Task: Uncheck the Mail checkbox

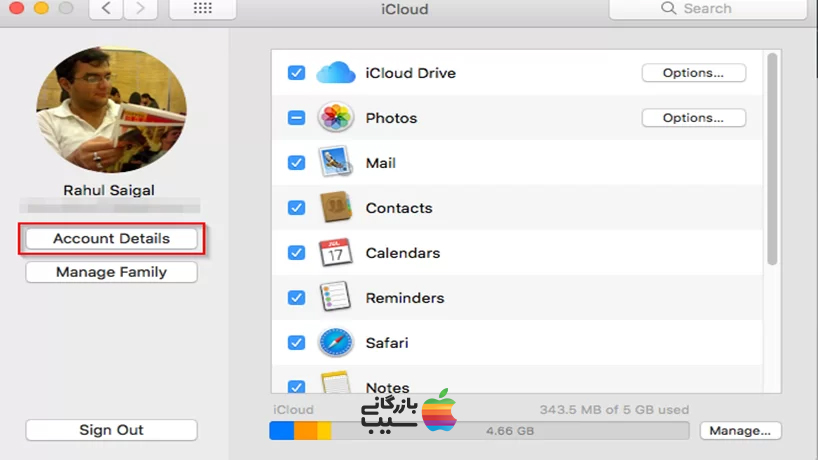Action: tap(296, 163)
